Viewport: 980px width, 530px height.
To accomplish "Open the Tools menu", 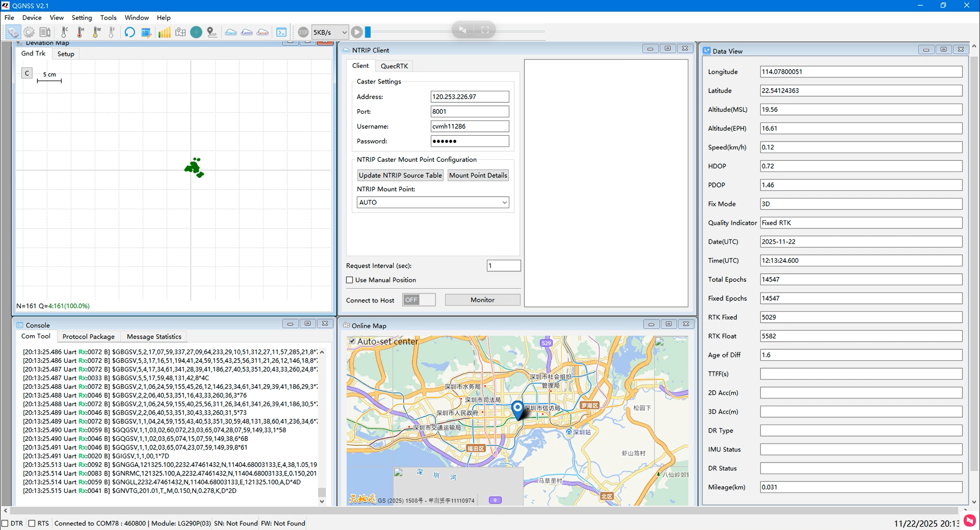I will pyautogui.click(x=108, y=18).
